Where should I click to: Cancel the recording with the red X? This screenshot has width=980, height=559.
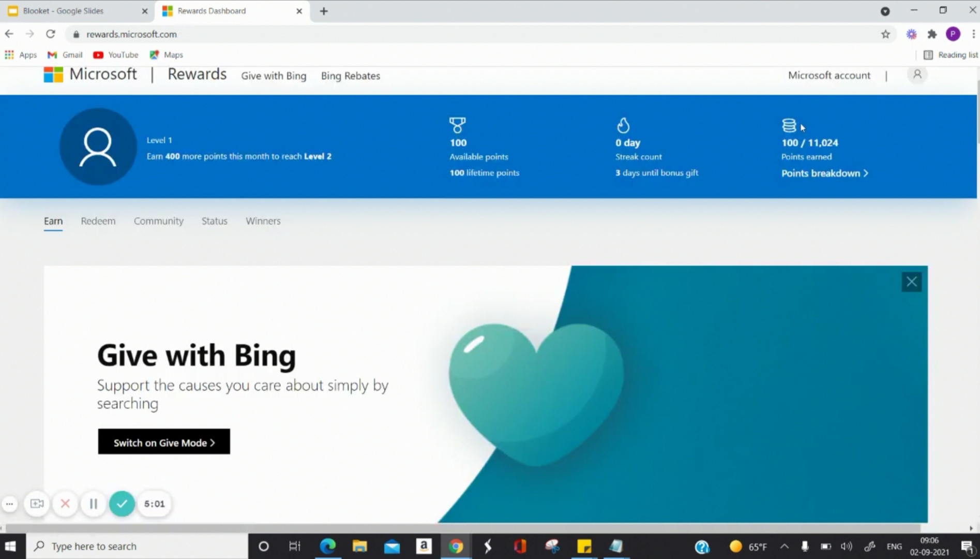click(x=65, y=504)
